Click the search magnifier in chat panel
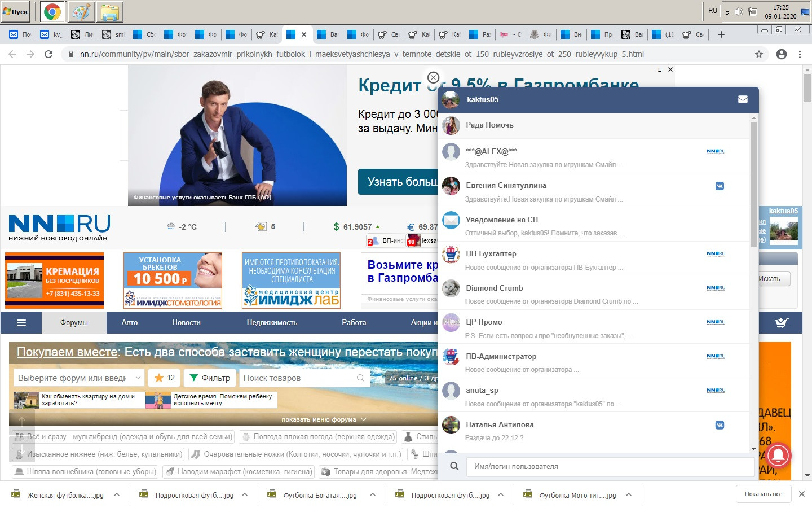Screen dimensions: 812x508 point(454,466)
